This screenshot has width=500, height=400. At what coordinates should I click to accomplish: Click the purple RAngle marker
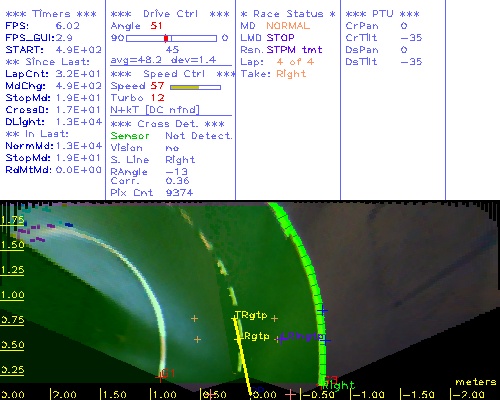click(x=302, y=337)
